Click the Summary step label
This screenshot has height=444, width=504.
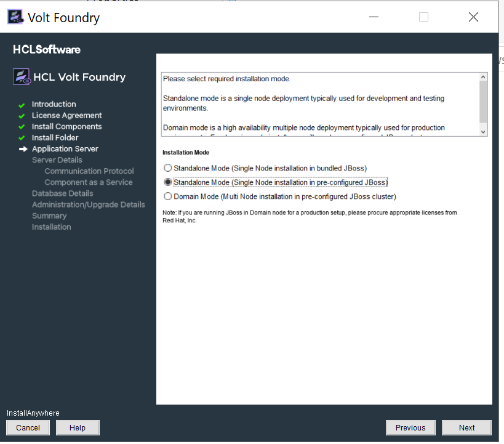pos(49,216)
